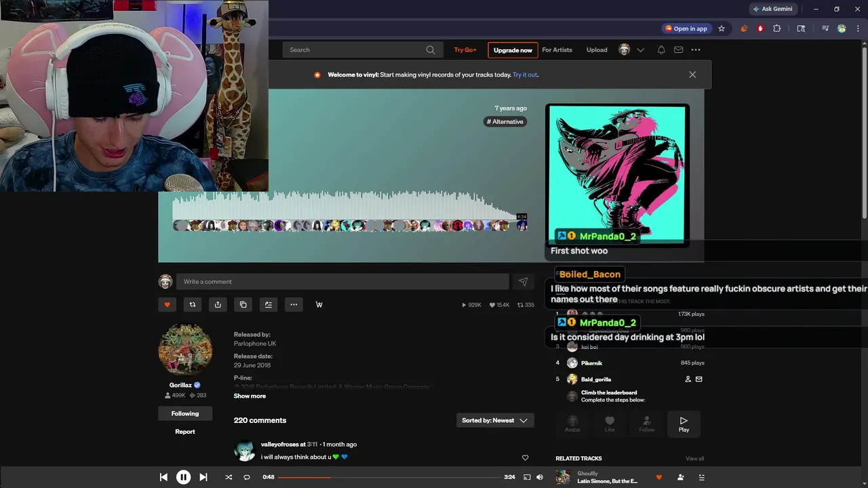Open the For Artists page

coord(557,50)
